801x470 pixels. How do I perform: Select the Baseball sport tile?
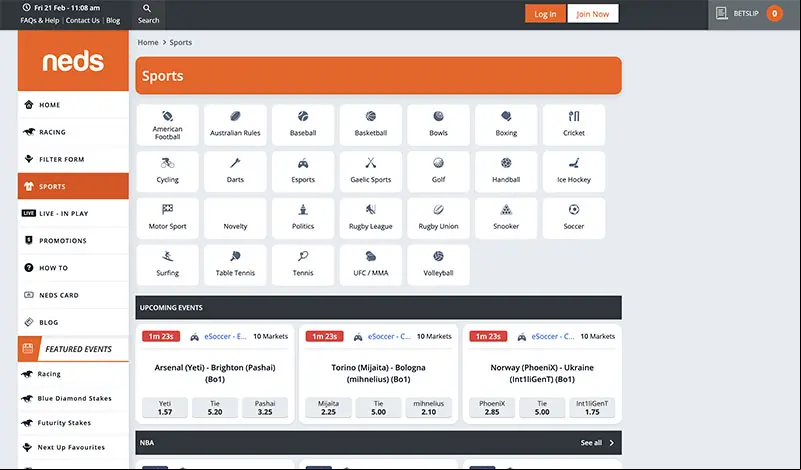pyautogui.click(x=303, y=125)
